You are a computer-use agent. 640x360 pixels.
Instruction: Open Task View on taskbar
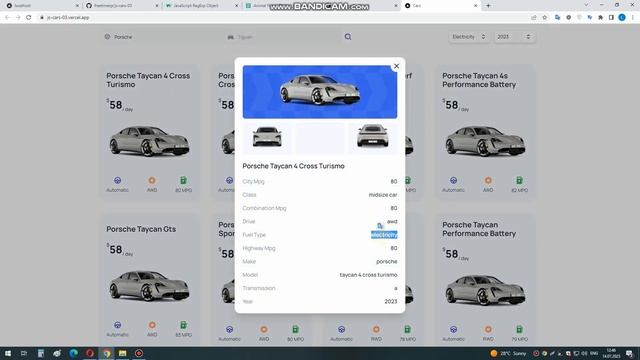coord(24,353)
